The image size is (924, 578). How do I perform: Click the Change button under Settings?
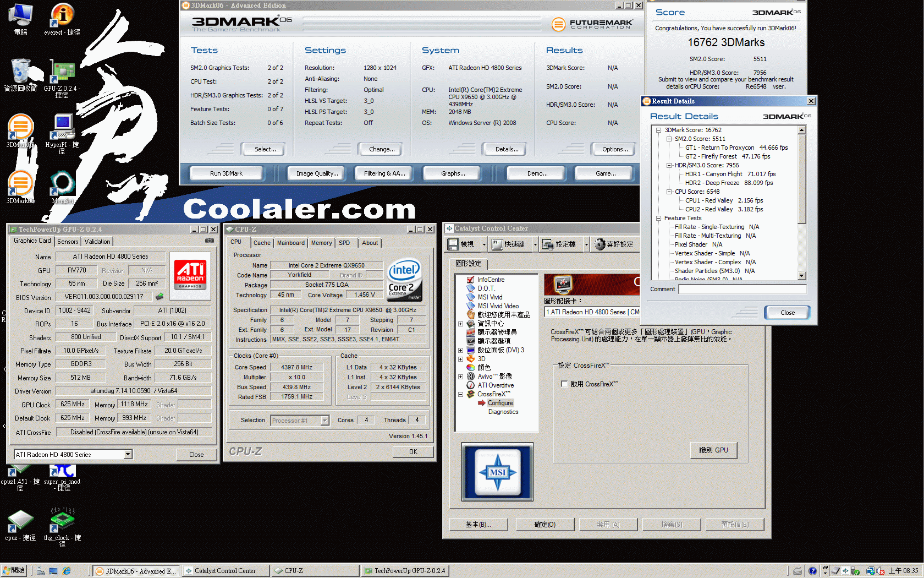pyautogui.click(x=382, y=149)
